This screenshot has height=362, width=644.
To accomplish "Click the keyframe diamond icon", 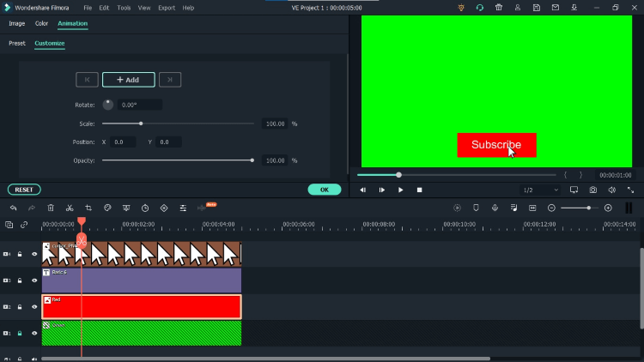I will pyautogui.click(x=164, y=208).
